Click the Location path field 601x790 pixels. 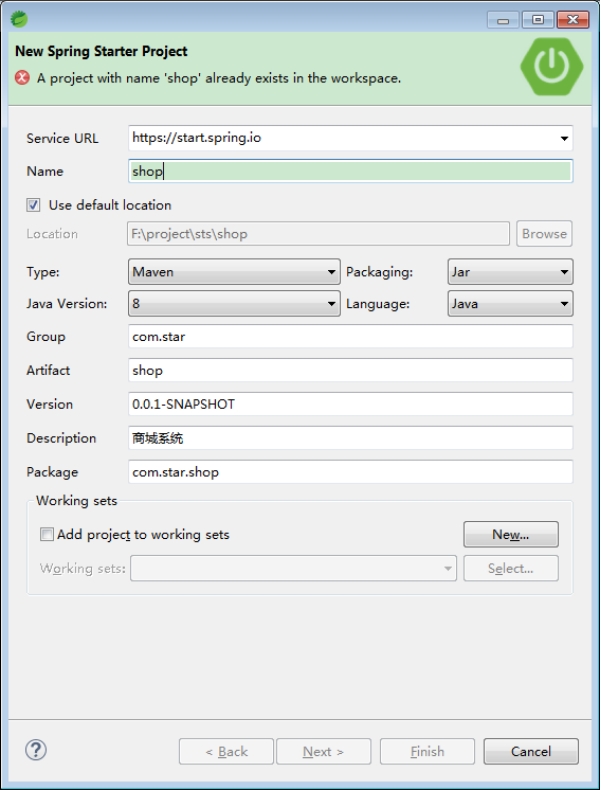pyautogui.click(x=318, y=234)
